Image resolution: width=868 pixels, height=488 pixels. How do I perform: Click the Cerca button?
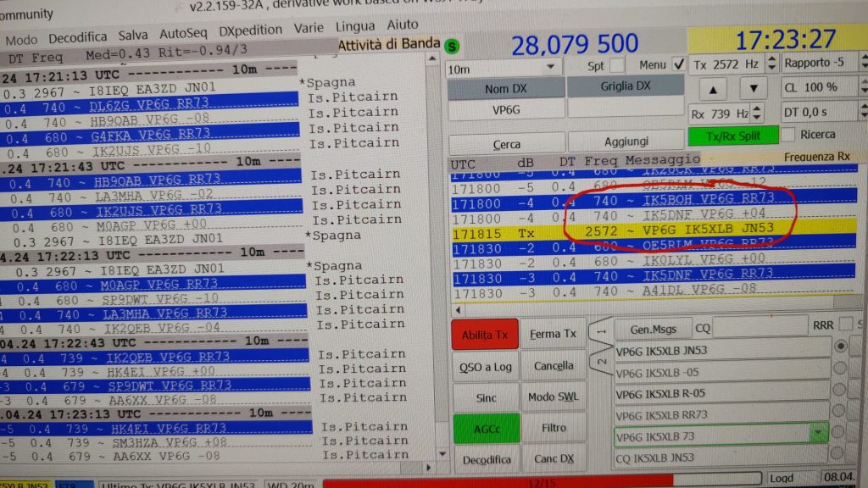tap(507, 144)
